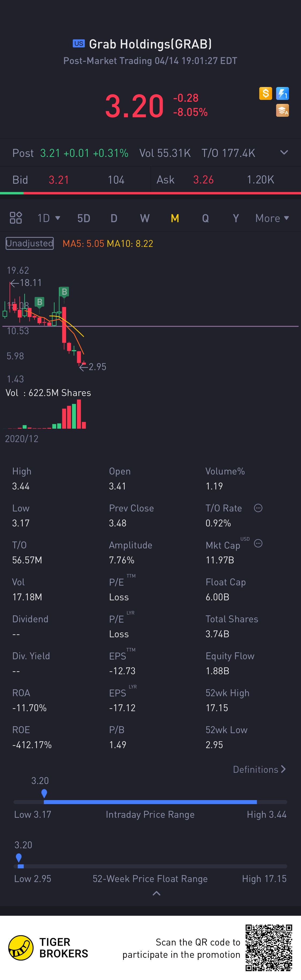Tap the info icon beside Mkt Cap
The width and height of the screenshot is (301, 980).
[258, 543]
